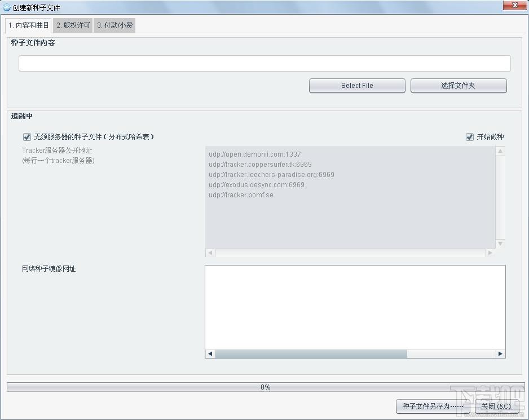Click the 选择文件夹 button
Viewport: 529px width, 420px height.
click(459, 86)
